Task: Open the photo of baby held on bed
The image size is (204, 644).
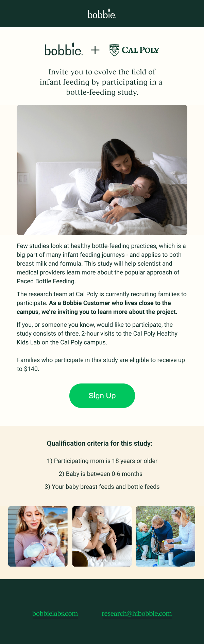Action: (x=102, y=536)
